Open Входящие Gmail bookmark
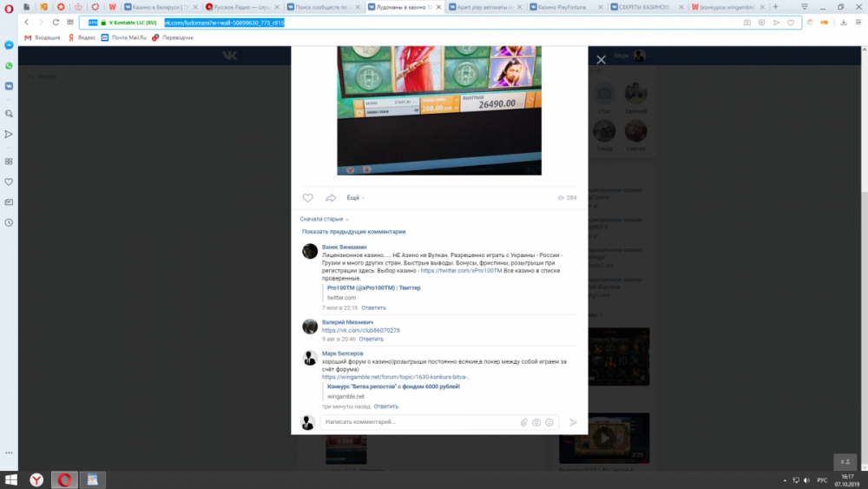This screenshot has height=489, width=868. click(42, 37)
